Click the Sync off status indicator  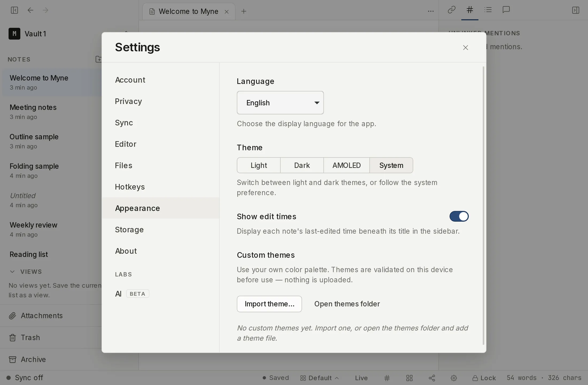click(25, 378)
